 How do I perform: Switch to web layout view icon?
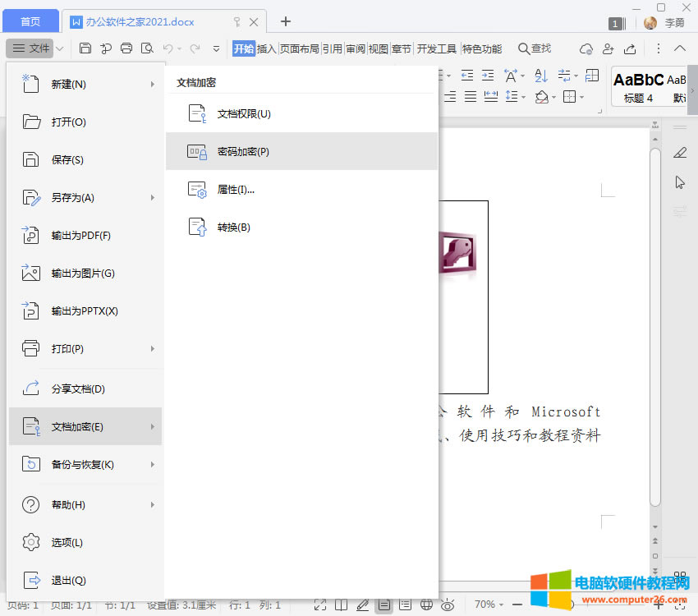click(x=426, y=605)
